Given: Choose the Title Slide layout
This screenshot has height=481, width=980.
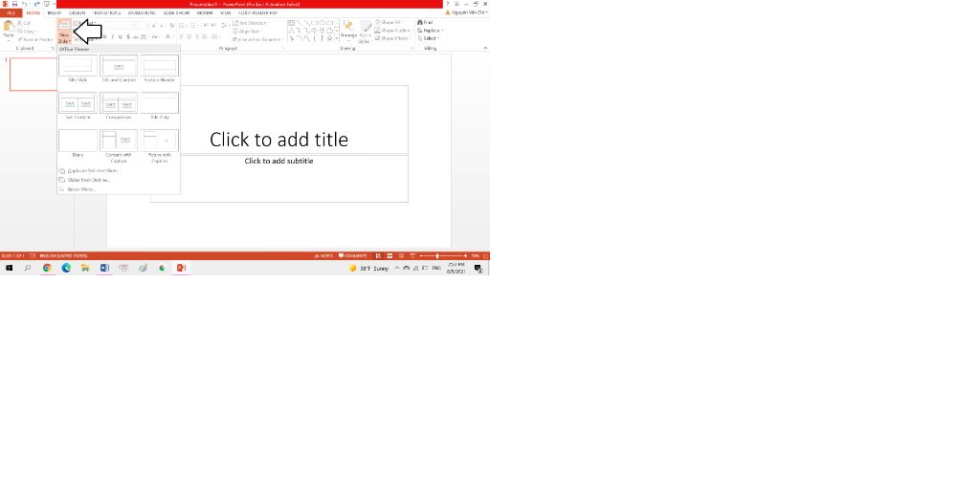Looking at the screenshot, I should (x=78, y=69).
